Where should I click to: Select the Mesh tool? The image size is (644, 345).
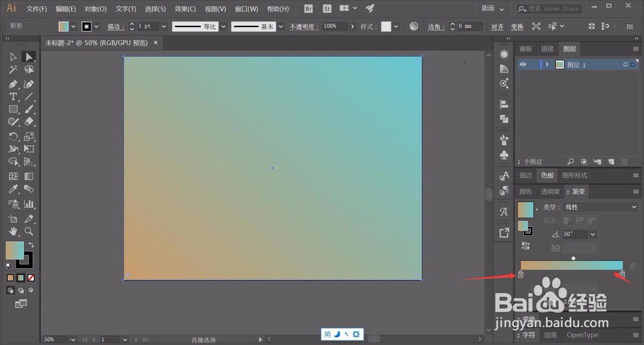click(13, 176)
